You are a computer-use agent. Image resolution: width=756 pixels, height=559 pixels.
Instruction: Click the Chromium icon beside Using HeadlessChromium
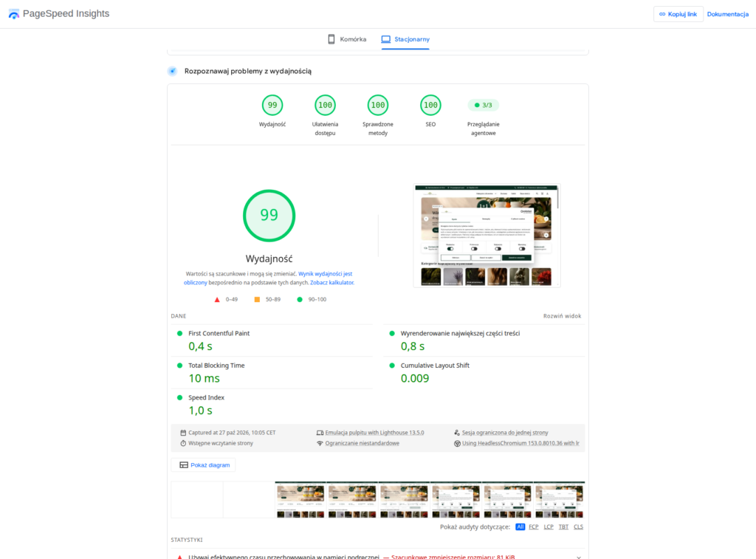click(457, 443)
